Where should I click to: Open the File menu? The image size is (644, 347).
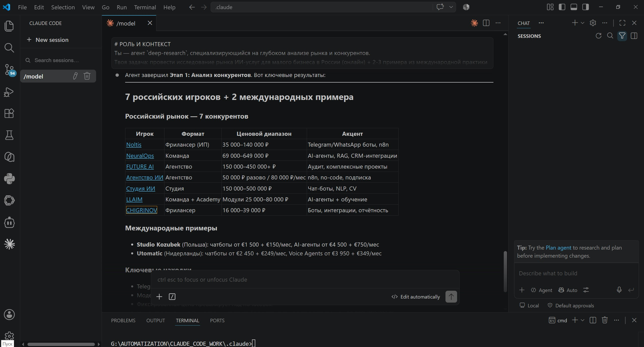click(22, 7)
